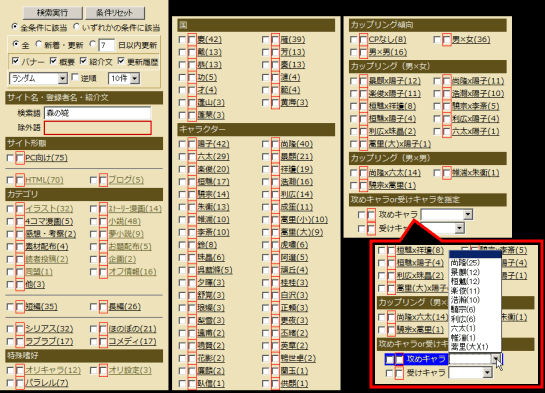Open the パラレル(7) link
The image size is (545, 393).
point(47,383)
